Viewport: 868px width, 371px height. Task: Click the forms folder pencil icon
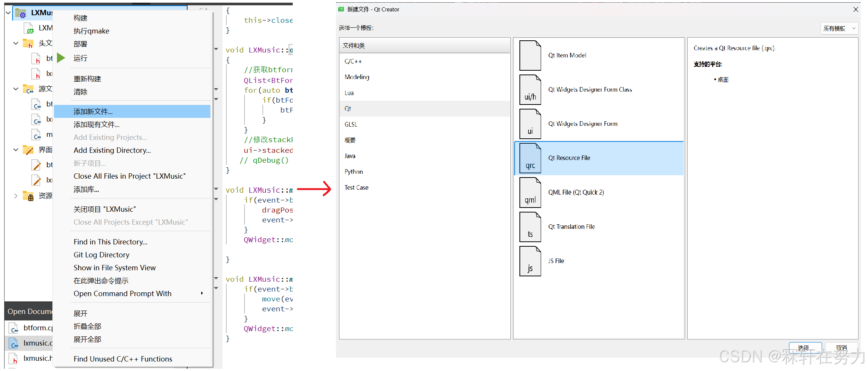(x=28, y=150)
